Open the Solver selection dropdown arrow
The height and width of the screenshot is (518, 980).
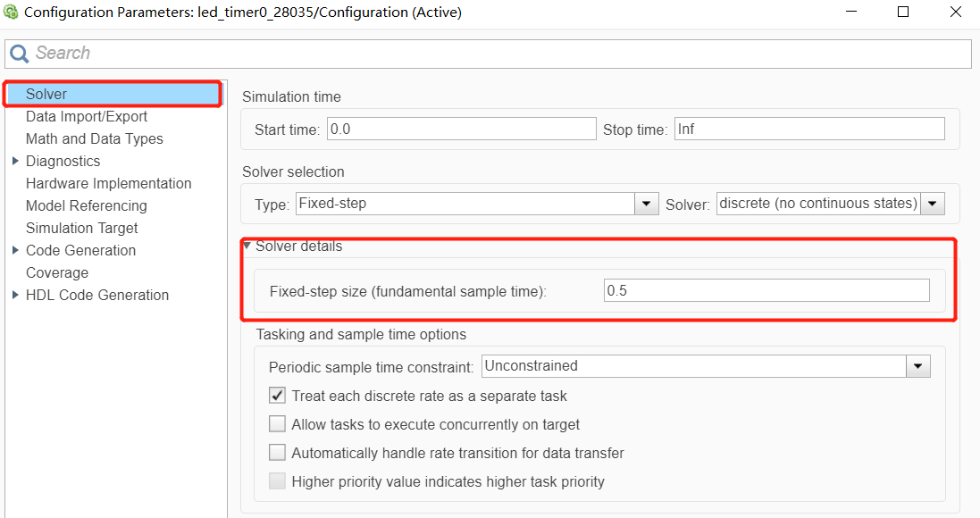click(933, 204)
